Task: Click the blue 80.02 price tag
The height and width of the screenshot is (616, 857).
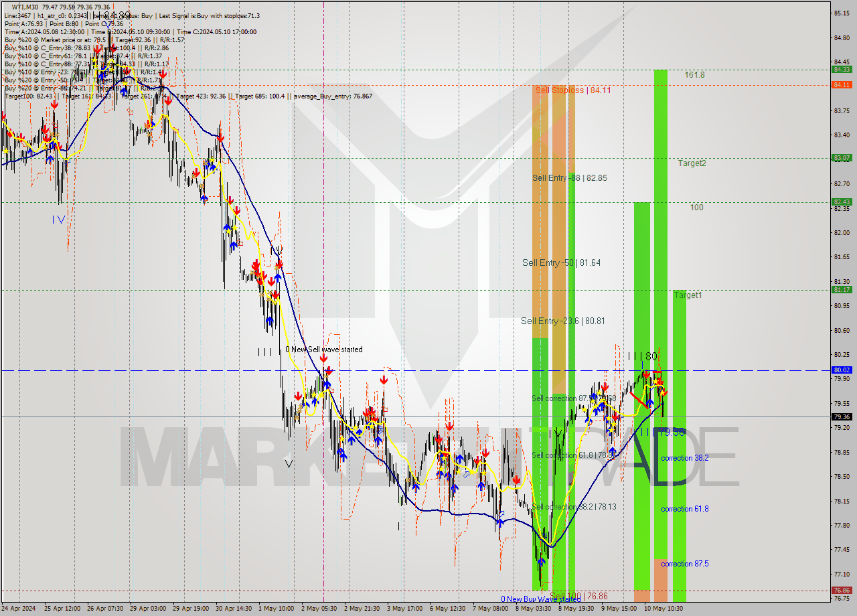Action: pyautogui.click(x=842, y=370)
